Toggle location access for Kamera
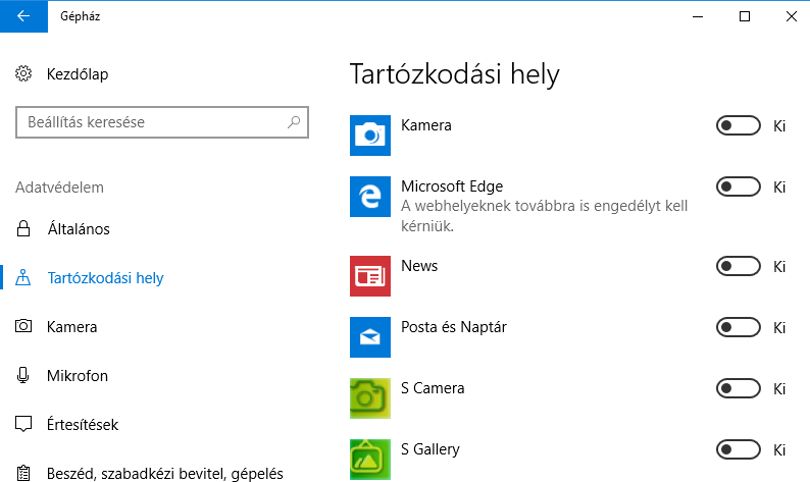The height and width of the screenshot is (482, 810). [738, 126]
